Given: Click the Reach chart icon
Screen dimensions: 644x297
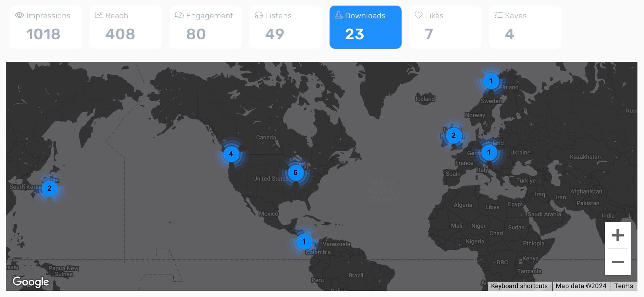Looking at the screenshot, I should point(99,15).
